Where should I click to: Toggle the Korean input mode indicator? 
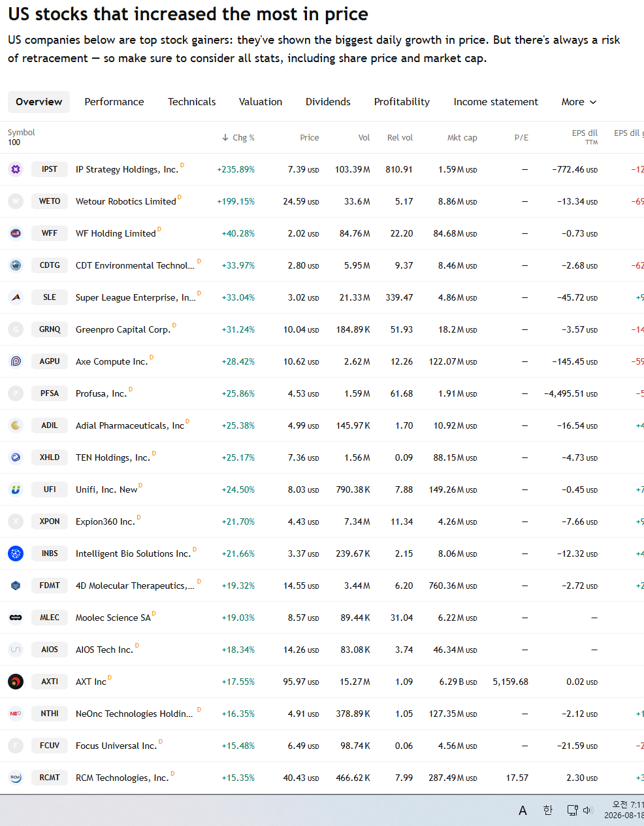click(547, 810)
